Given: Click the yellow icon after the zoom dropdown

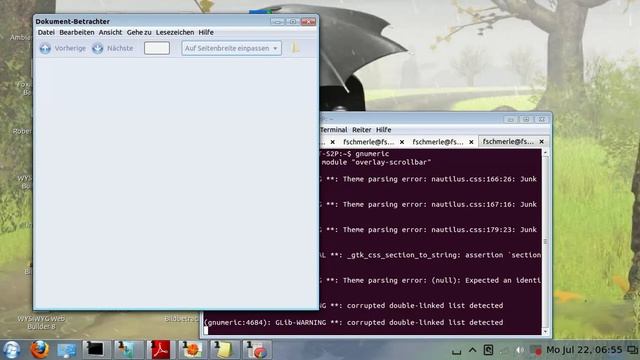Looking at the screenshot, I should (x=296, y=48).
